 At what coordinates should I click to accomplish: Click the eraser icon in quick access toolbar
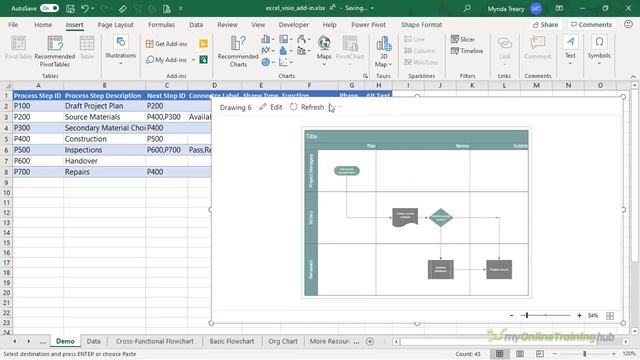tap(122, 8)
